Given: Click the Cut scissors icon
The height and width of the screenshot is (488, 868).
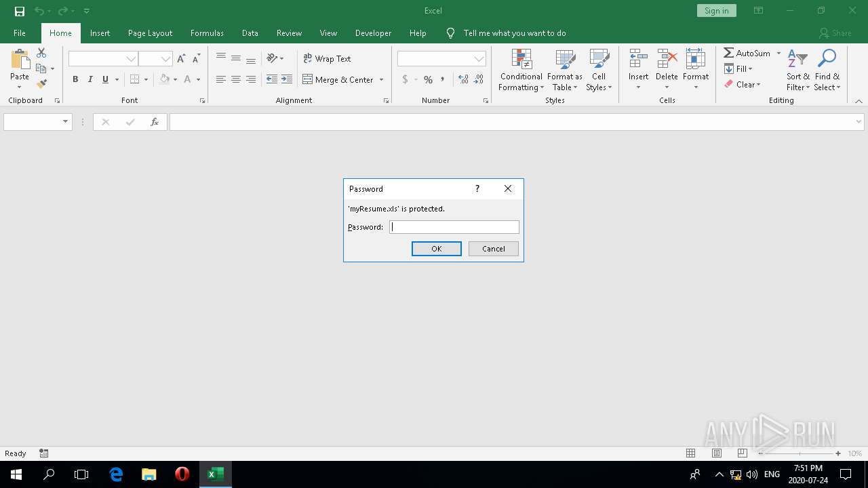Looking at the screenshot, I should (41, 53).
